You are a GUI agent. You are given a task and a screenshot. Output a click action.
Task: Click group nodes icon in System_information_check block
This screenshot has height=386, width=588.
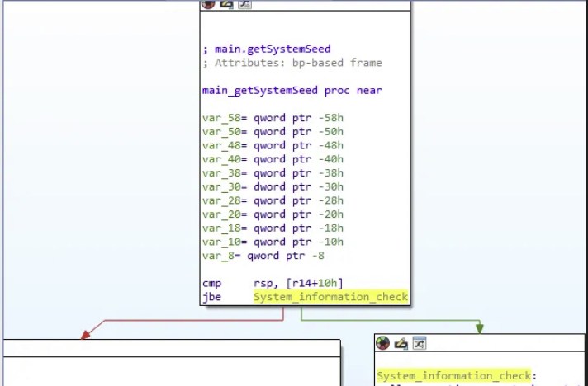419,343
